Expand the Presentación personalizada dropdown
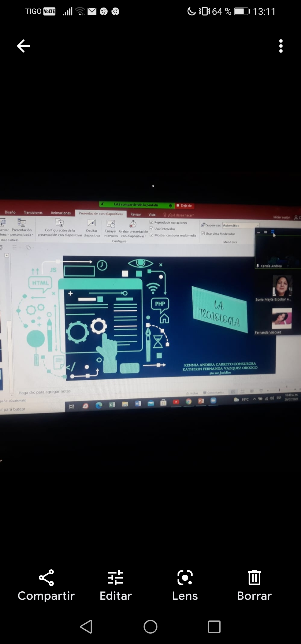Viewport: 301px width, 644px height. point(22,235)
